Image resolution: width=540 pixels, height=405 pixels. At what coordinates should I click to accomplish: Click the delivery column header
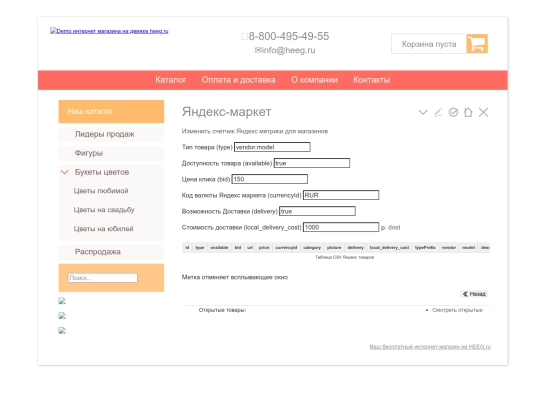pyautogui.click(x=356, y=248)
